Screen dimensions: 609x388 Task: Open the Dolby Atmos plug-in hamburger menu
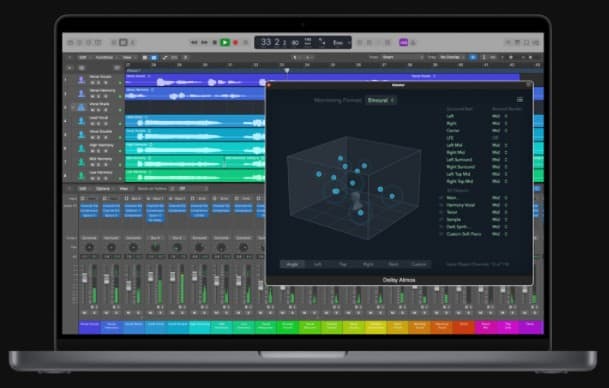click(x=520, y=100)
